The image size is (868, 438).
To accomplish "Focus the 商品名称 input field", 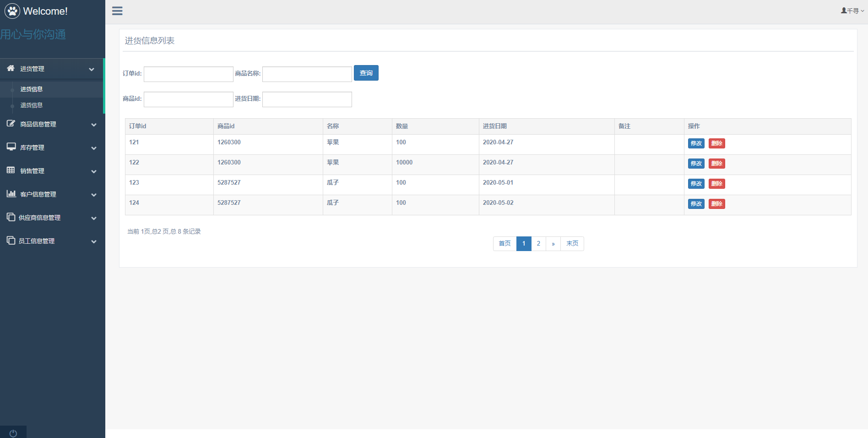I will (307, 74).
